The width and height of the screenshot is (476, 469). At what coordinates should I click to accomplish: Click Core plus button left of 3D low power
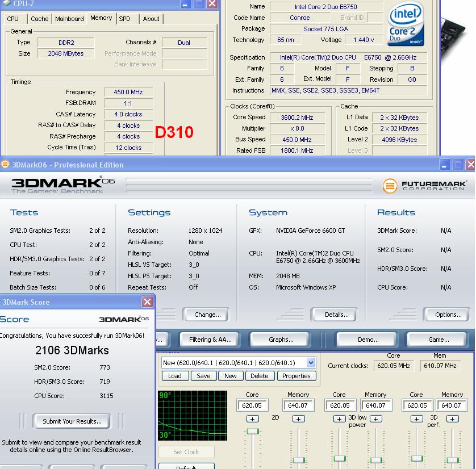(x=340, y=419)
